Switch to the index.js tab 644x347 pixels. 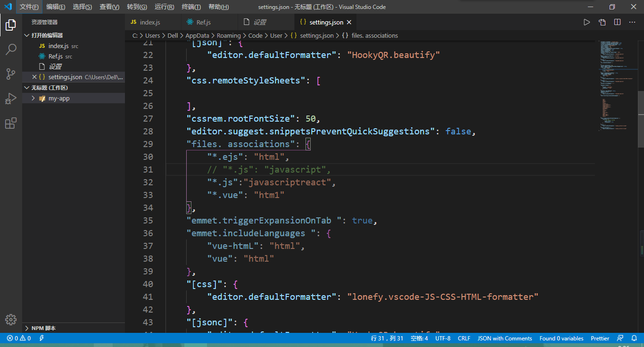[x=153, y=22]
